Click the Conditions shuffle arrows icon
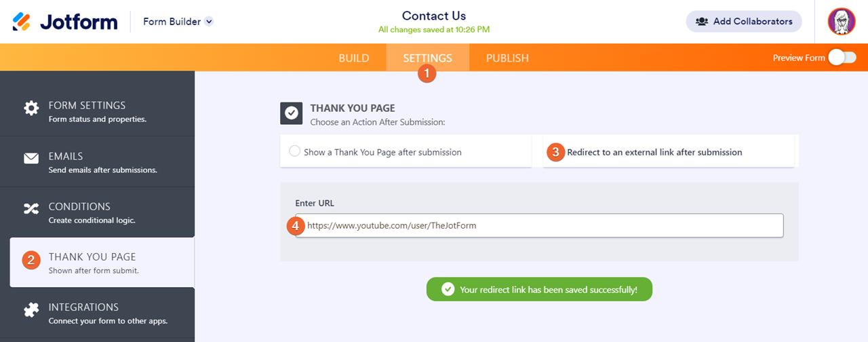 tap(31, 209)
